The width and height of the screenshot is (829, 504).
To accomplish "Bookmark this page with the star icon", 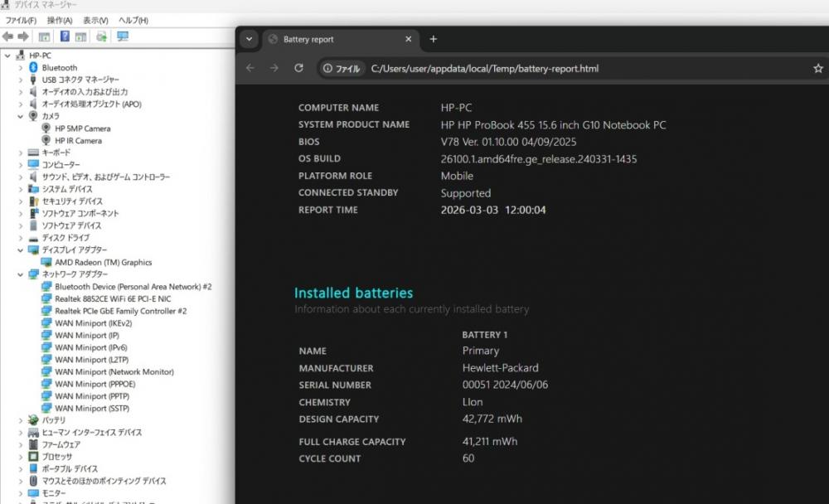I will click(x=818, y=68).
